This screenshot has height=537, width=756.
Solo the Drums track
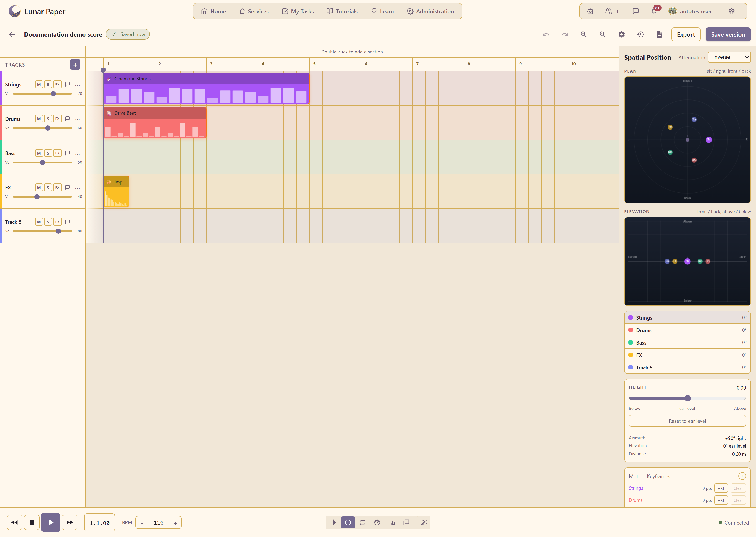point(48,119)
